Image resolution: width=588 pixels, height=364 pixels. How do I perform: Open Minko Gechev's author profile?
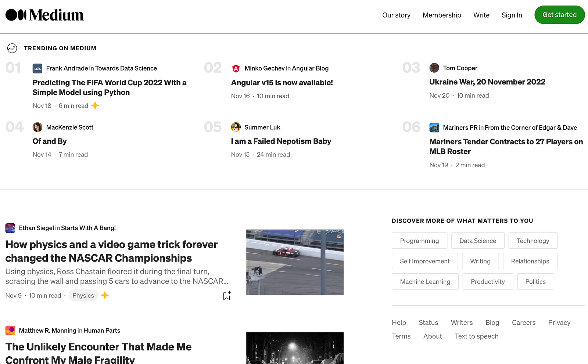pyautogui.click(x=265, y=68)
